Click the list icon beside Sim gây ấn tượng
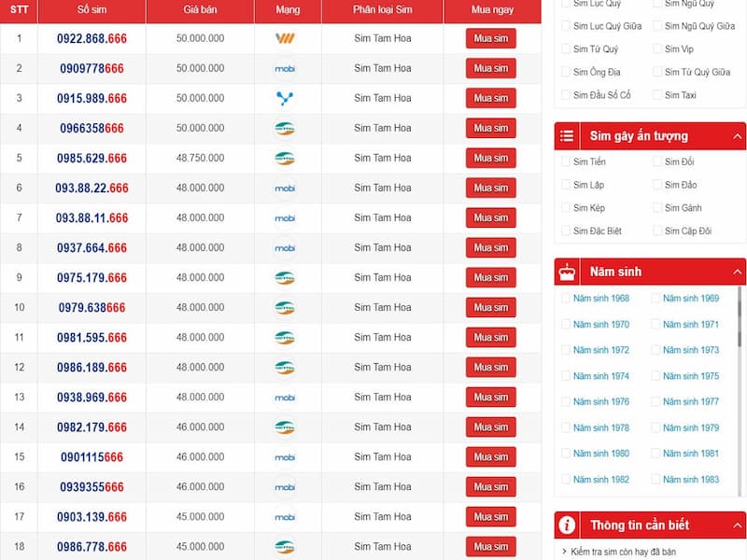 [x=567, y=136]
